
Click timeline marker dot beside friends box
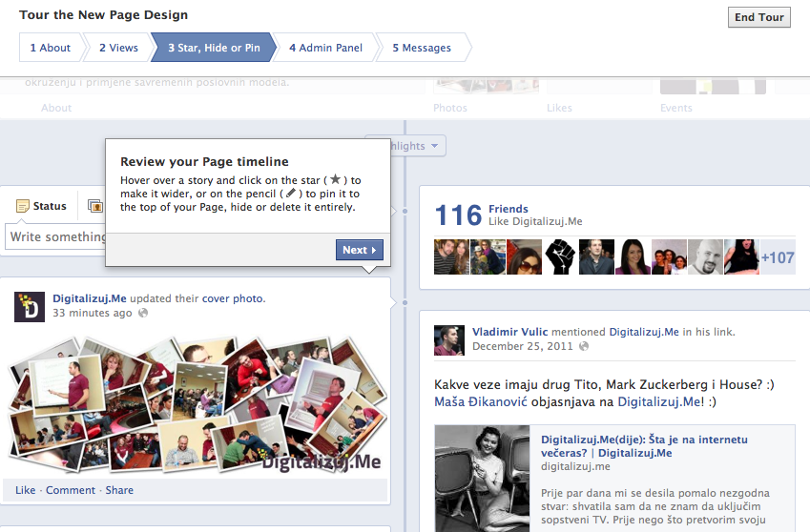[x=405, y=211]
